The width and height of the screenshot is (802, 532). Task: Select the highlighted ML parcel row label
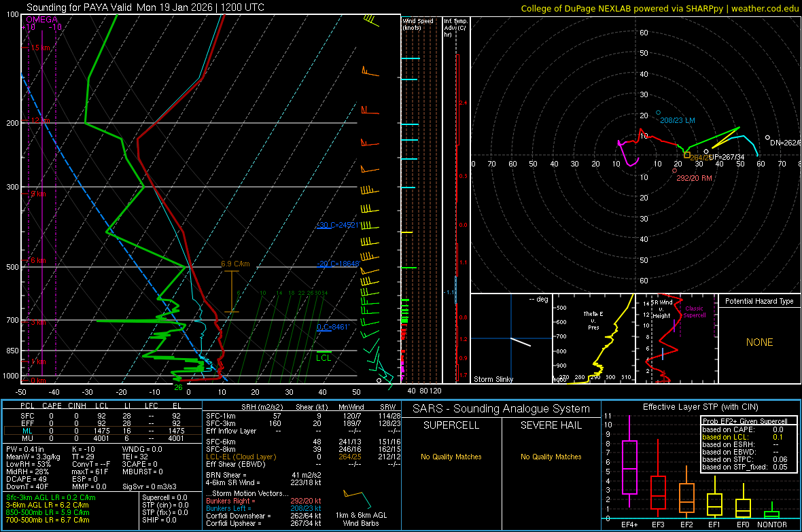click(x=27, y=431)
